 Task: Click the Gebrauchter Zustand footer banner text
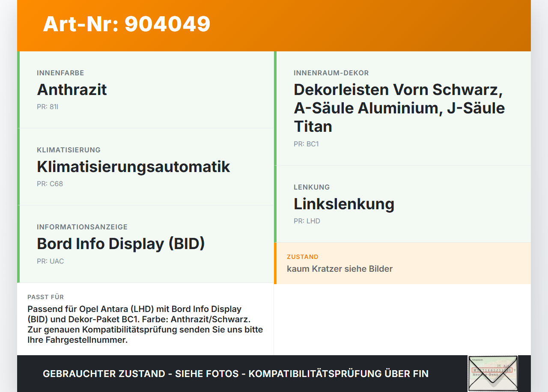click(x=235, y=374)
